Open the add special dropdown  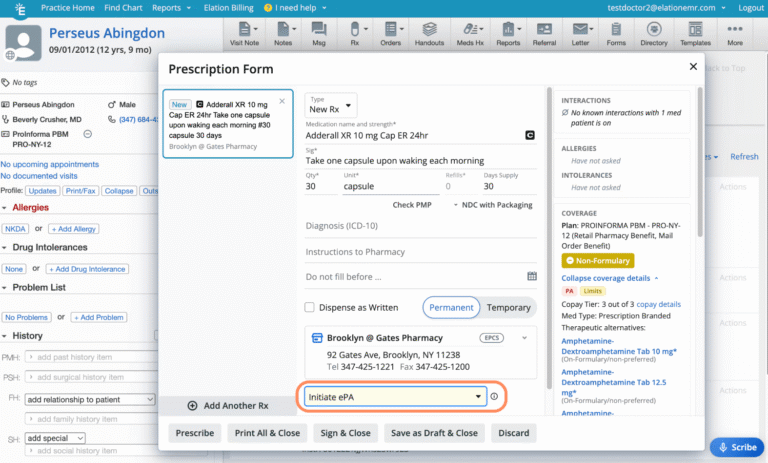coord(55,438)
